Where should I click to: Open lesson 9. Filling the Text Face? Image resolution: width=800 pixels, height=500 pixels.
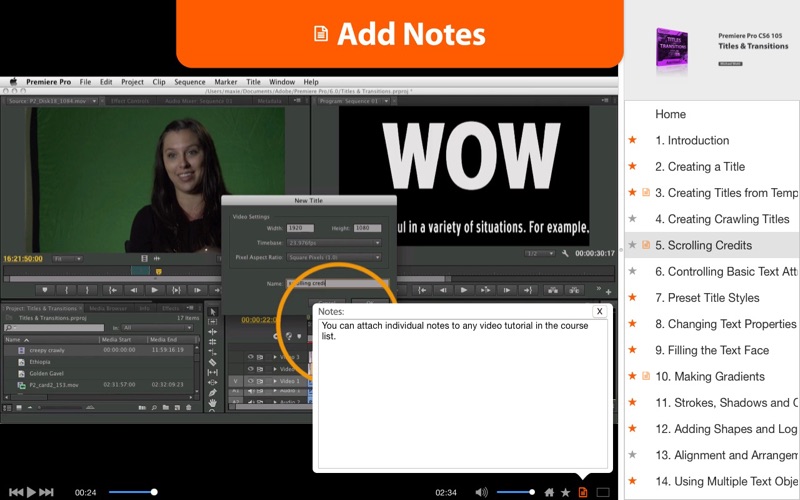pyautogui.click(x=712, y=351)
